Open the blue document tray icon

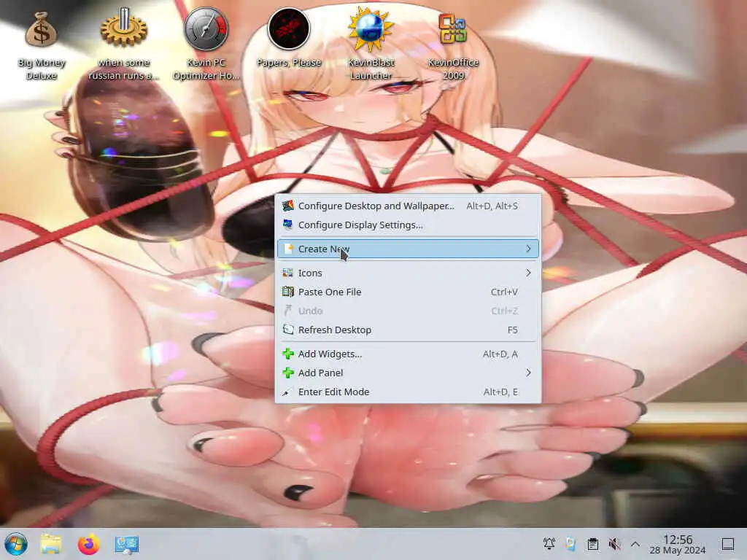tap(570, 543)
